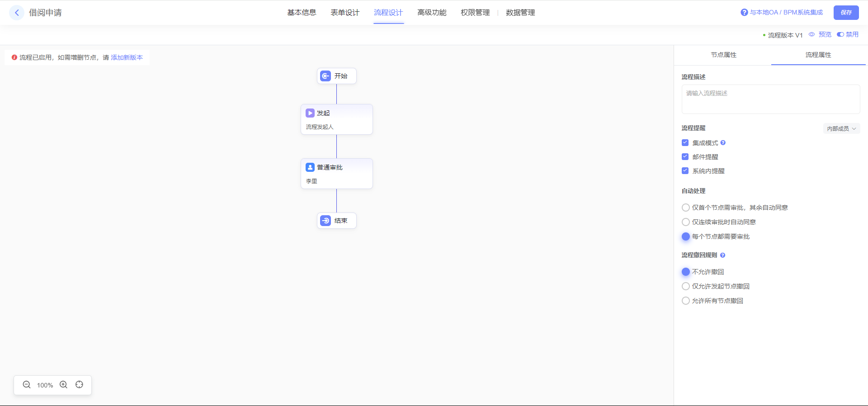Select 允许所有节点撤回 radio option

click(686, 301)
